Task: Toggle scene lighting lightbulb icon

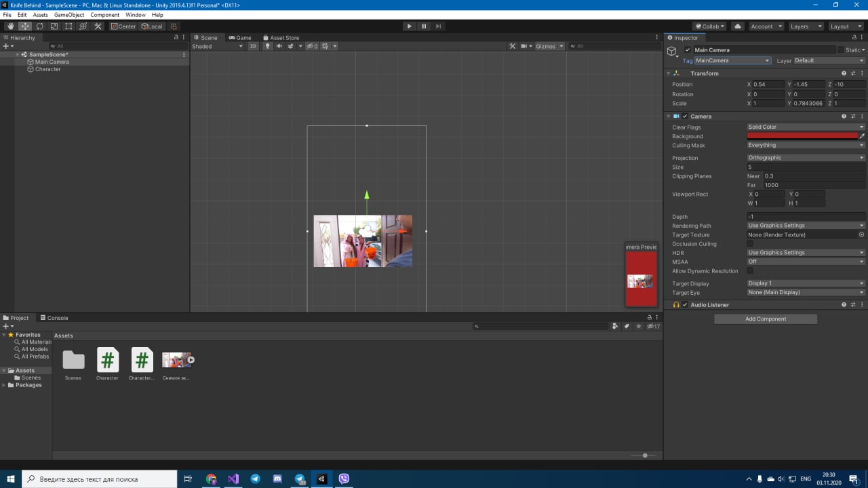Action: click(267, 46)
